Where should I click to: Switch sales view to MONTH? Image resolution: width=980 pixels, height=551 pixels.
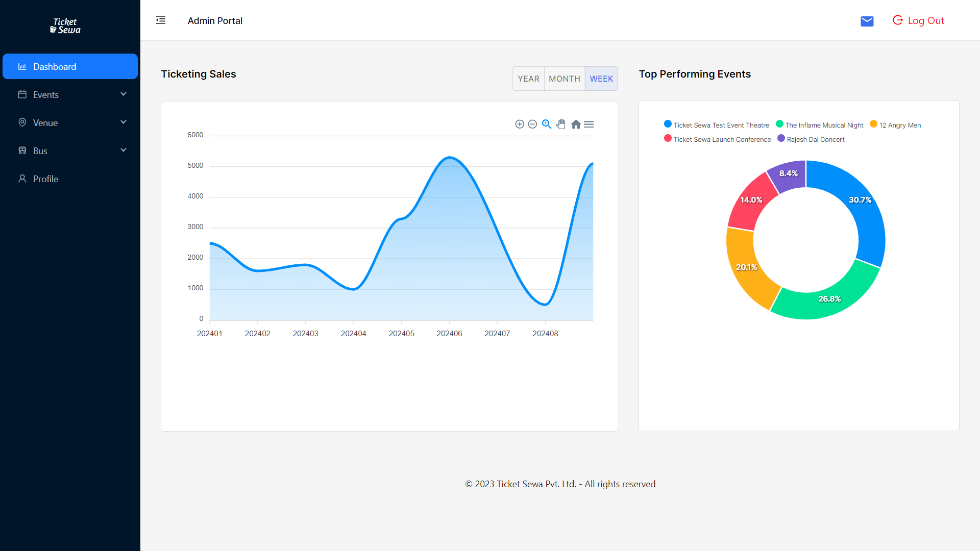(x=565, y=79)
